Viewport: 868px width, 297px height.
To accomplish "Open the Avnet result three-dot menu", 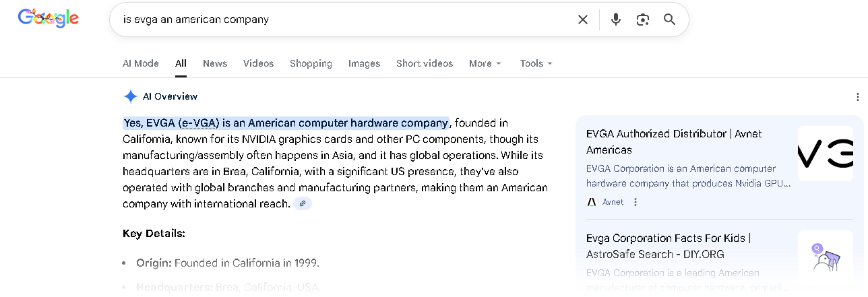I will tap(635, 202).
